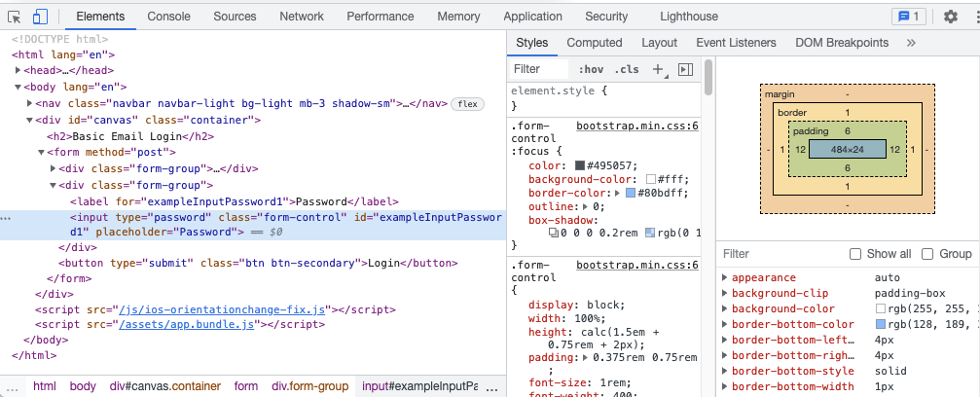Click the div.form-group breadcrumb

click(310, 386)
